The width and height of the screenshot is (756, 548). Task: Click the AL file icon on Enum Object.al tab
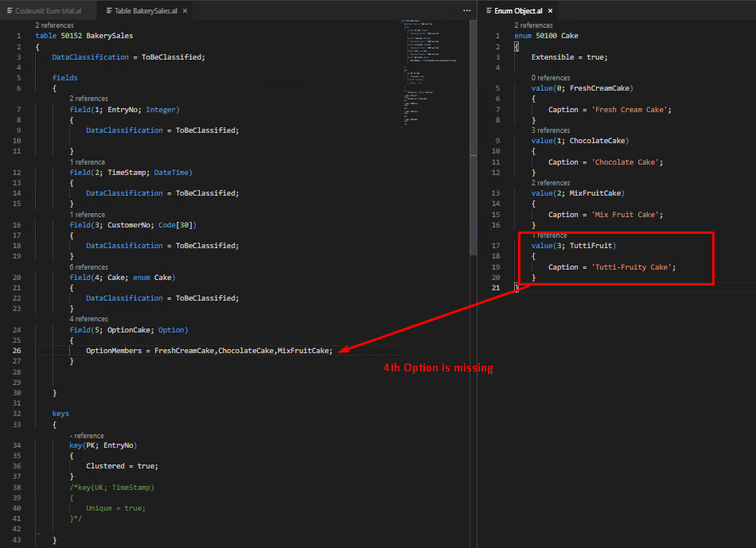488,11
